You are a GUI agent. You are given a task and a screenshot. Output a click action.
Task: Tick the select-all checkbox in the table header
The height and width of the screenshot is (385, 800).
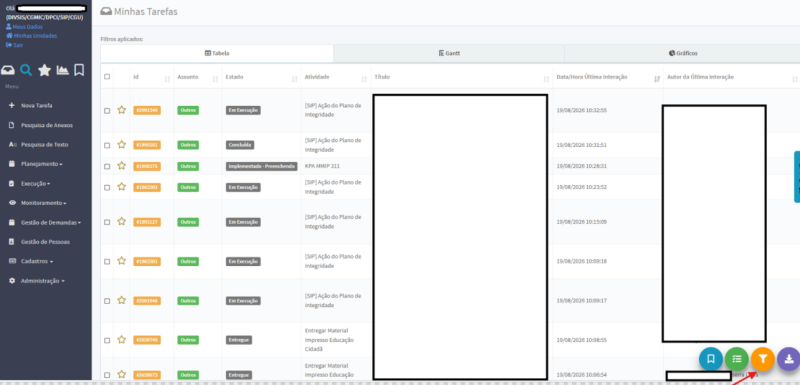(x=107, y=77)
